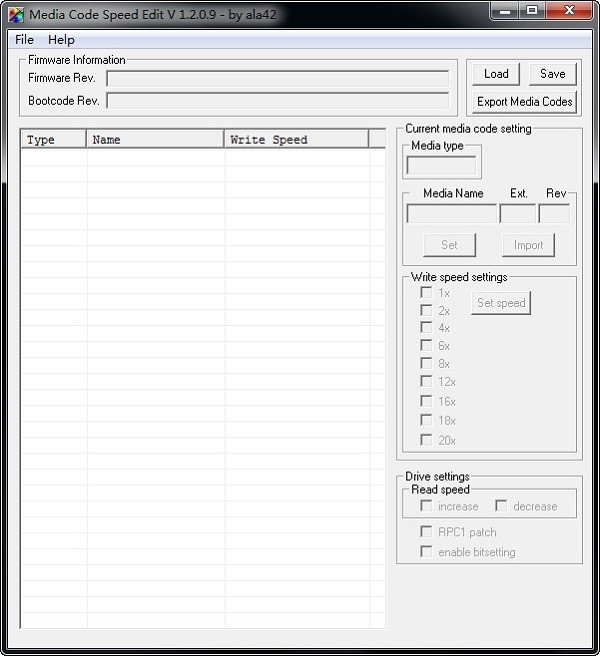The width and height of the screenshot is (600, 656).
Task: Focus the Firmware Rev. field
Action: 278,78
